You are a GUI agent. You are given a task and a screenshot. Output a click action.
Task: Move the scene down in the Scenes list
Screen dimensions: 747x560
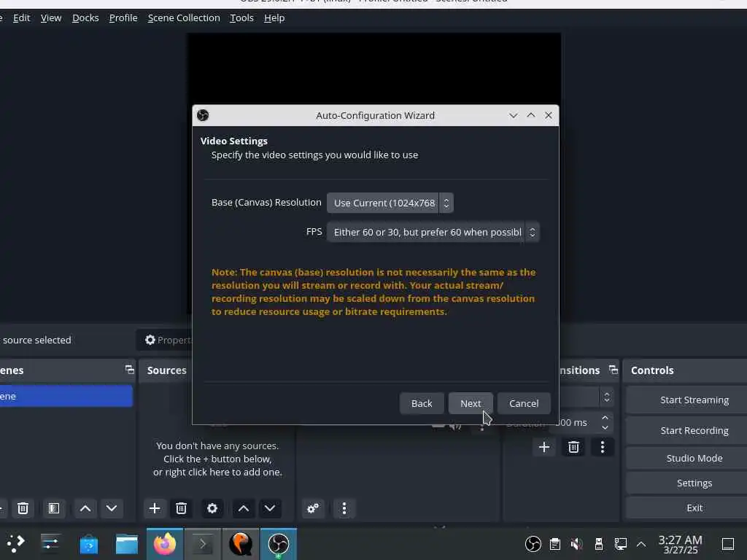(x=112, y=508)
